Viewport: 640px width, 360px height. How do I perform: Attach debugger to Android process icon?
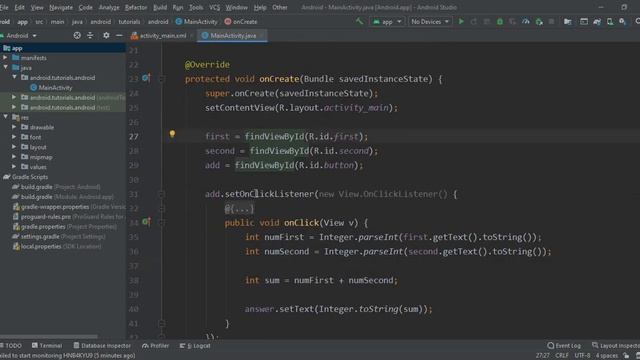pyautogui.click(x=539, y=22)
